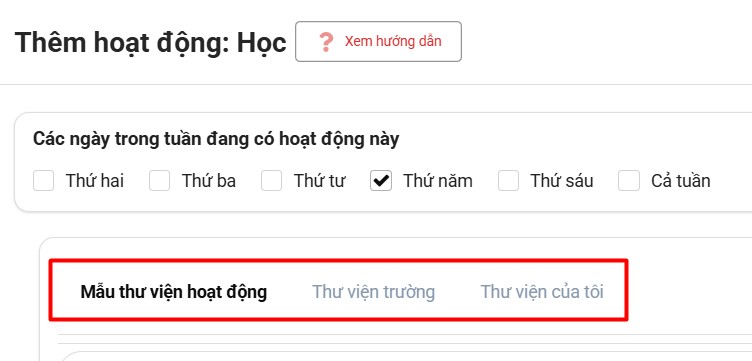
Task: Click the Thứ hai label text
Action: pyautogui.click(x=95, y=181)
